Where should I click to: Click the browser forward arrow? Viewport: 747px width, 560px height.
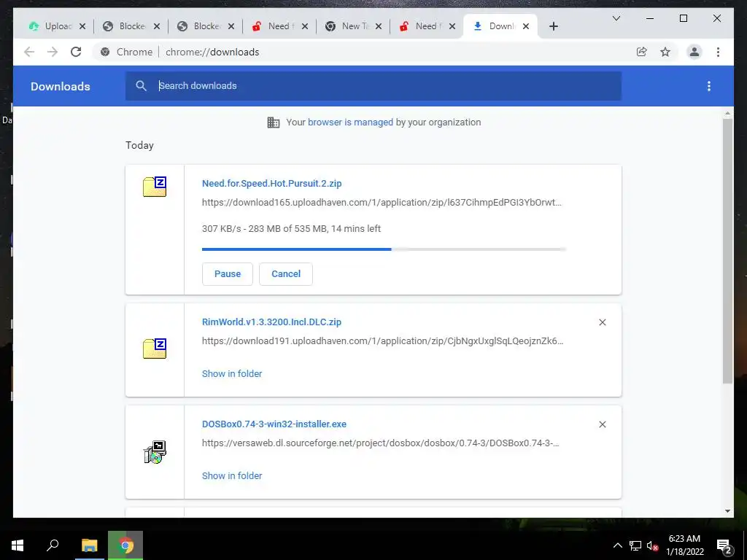tap(53, 52)
